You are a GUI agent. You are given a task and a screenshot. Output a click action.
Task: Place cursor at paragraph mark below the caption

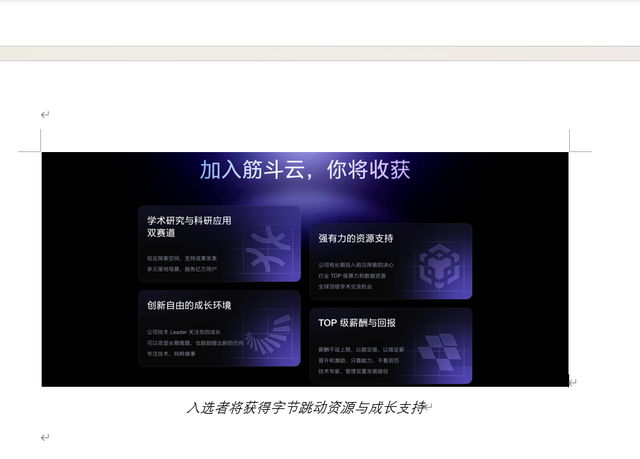(45, 438)
